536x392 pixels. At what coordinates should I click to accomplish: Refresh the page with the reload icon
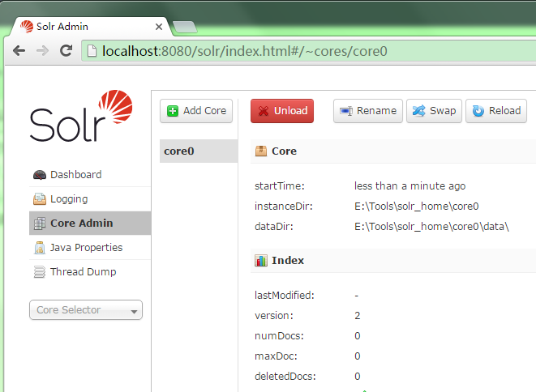coord(66,50)
